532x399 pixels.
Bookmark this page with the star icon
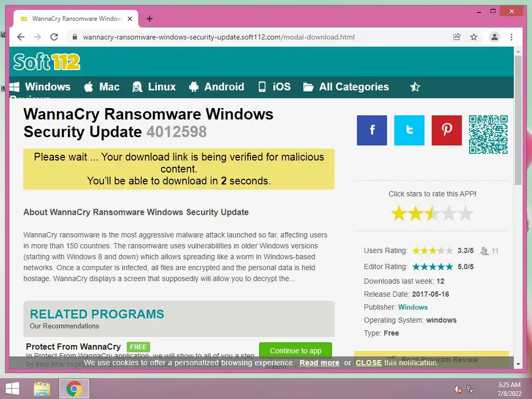[474, 37]
